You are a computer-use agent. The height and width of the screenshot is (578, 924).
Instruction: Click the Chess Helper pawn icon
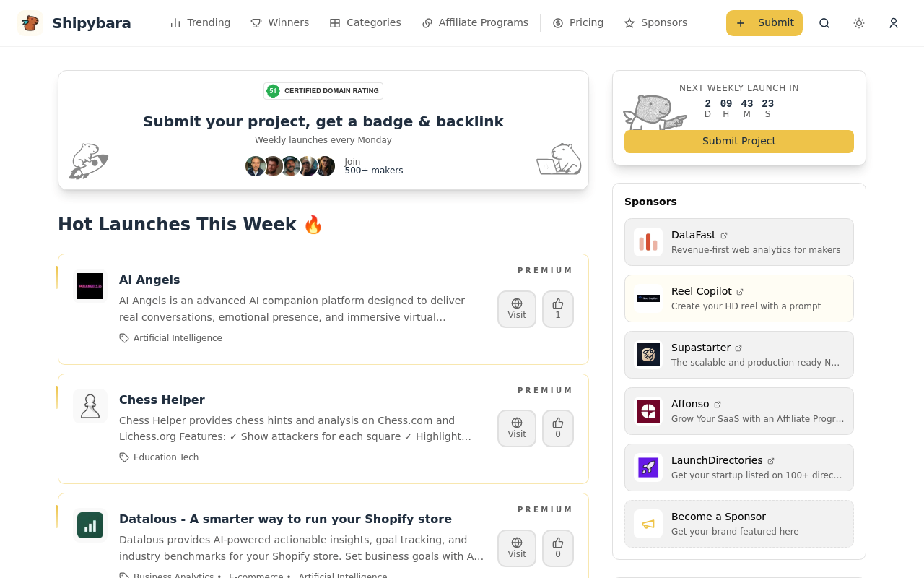(90, 406)
